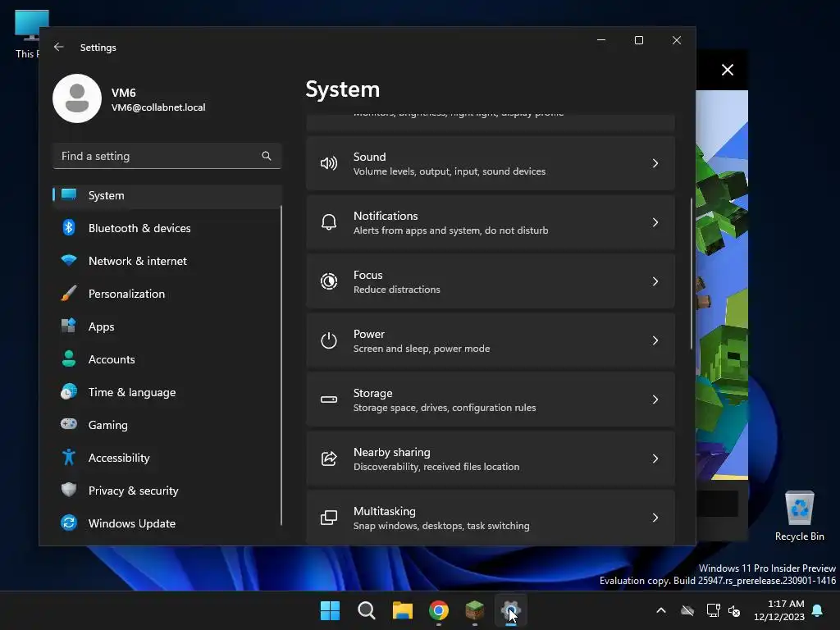Click the Notifications bell icon

point(328,222)
